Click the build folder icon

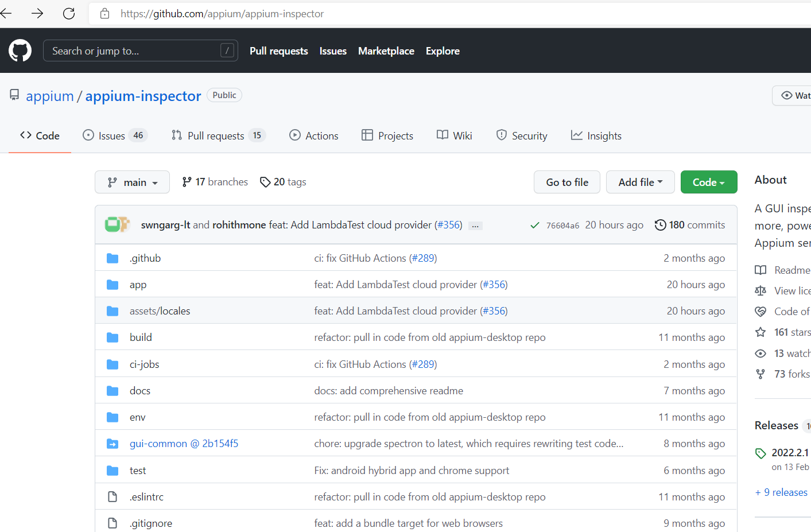pos(112,337)
